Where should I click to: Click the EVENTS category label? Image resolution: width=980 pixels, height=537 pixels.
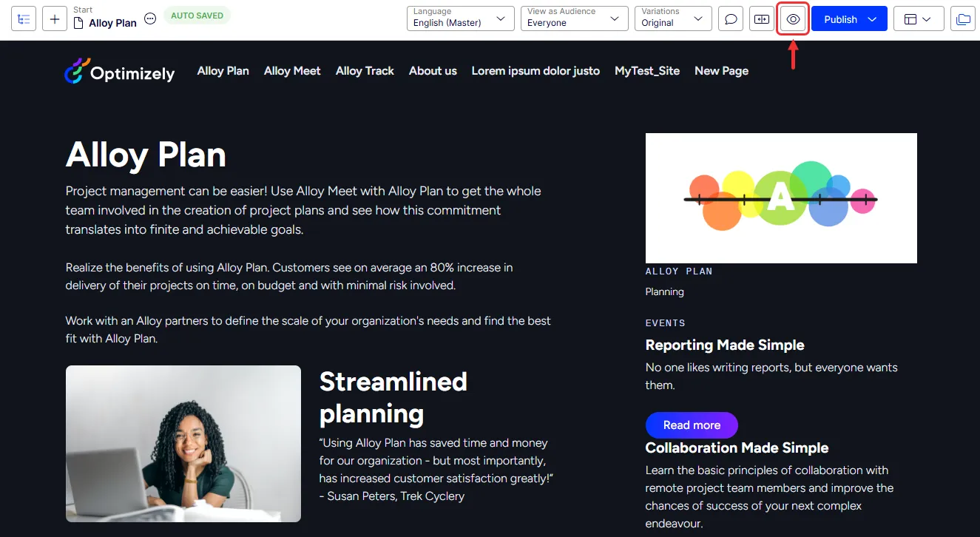[x=666, y=323]
